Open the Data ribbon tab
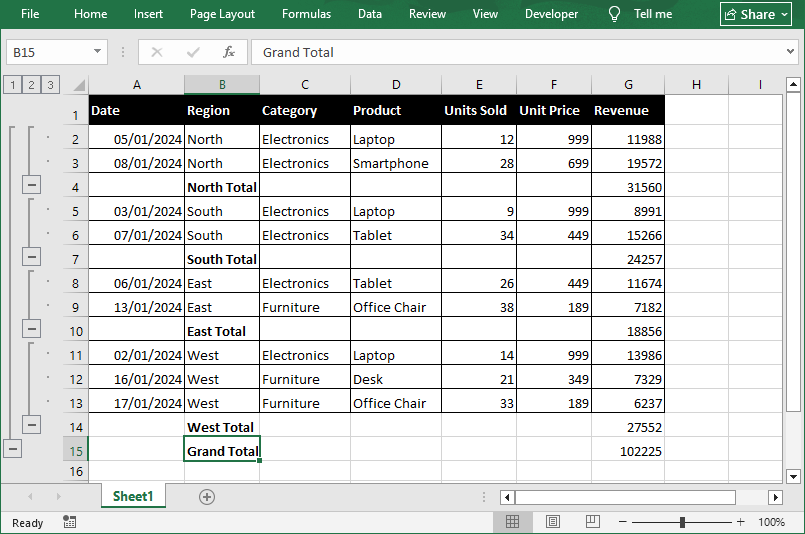Screen dimensions: 805x534 [x=370, y=14]
